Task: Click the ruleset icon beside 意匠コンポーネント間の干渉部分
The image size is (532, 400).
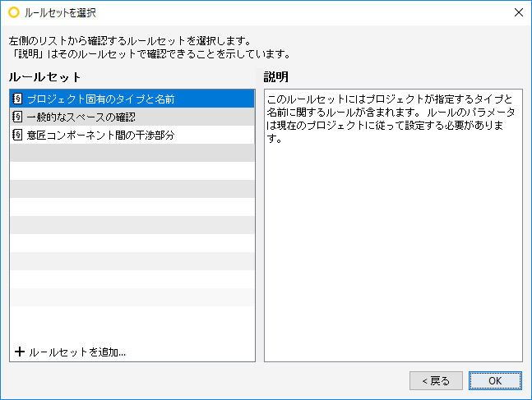Action: tap(17, 135)
